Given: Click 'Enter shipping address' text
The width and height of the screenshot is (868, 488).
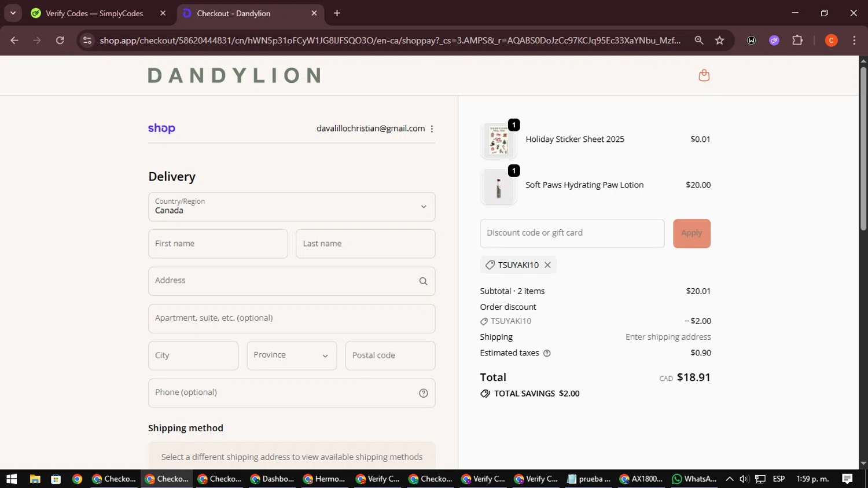Looking at the screenshot, I should (668, 337).
